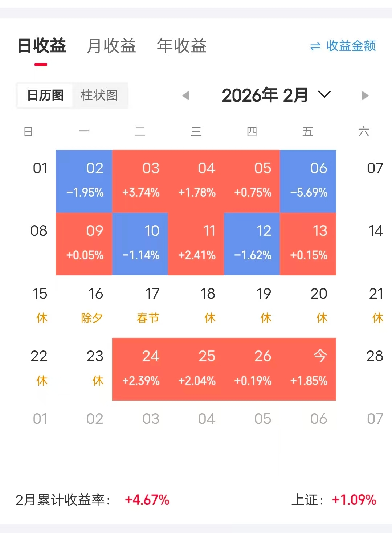Select the 日收益 tab
This screenshot has height=533, width=392.
coord(42,46)
